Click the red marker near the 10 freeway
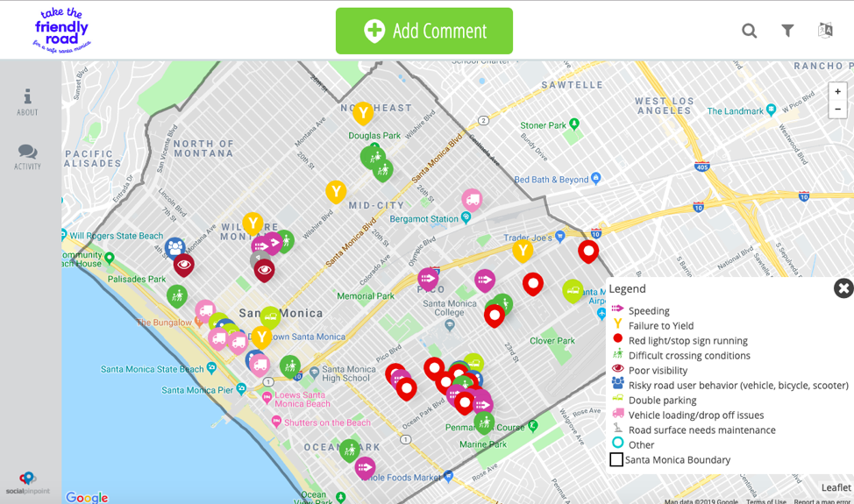Image resolution: width=854 pixels, height=504 pixels. (588, 251)
